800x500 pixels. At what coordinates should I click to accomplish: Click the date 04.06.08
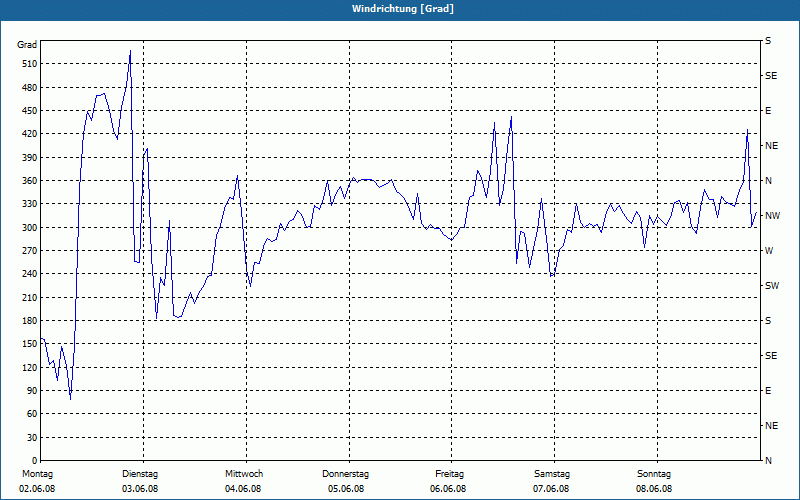pos(243,489)
